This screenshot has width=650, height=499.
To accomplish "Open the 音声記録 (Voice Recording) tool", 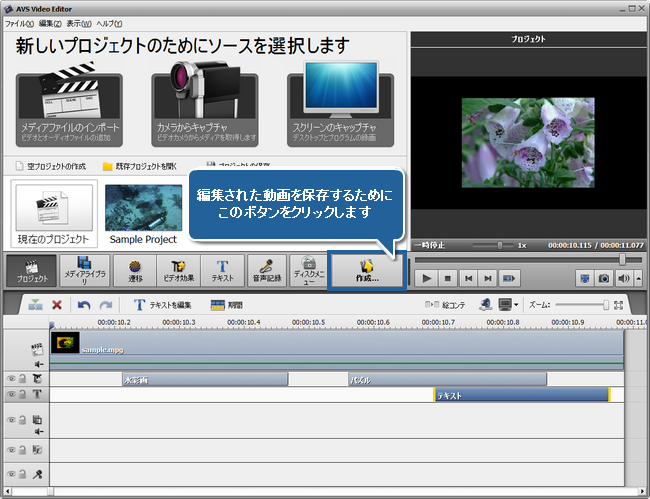I will coord(267,271).
